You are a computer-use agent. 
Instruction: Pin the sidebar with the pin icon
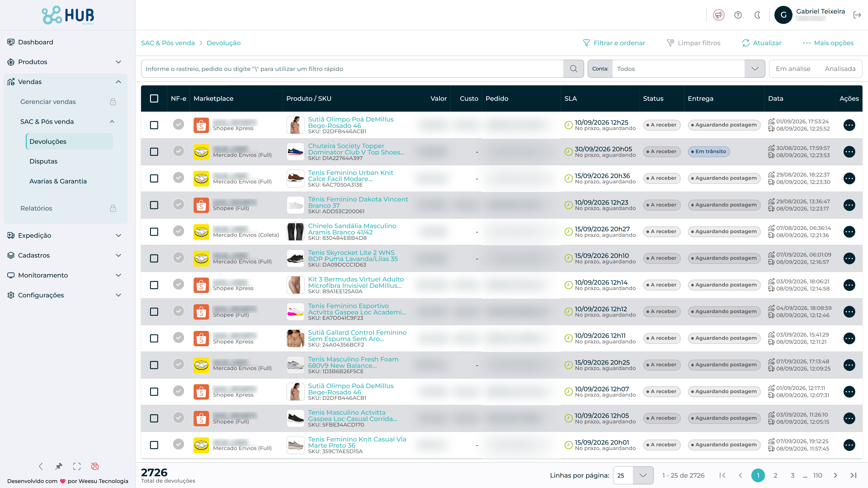[x=59, y=466]
